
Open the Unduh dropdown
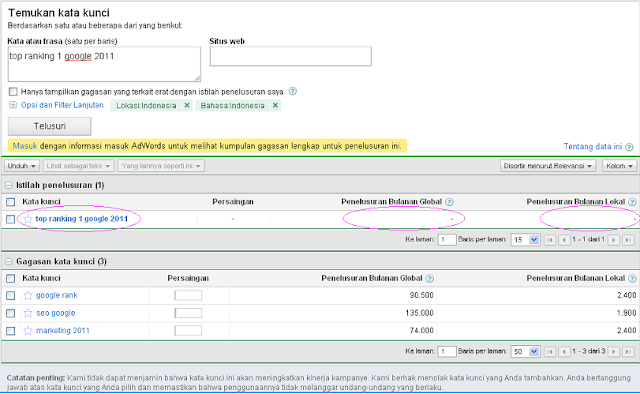(22, 166)
